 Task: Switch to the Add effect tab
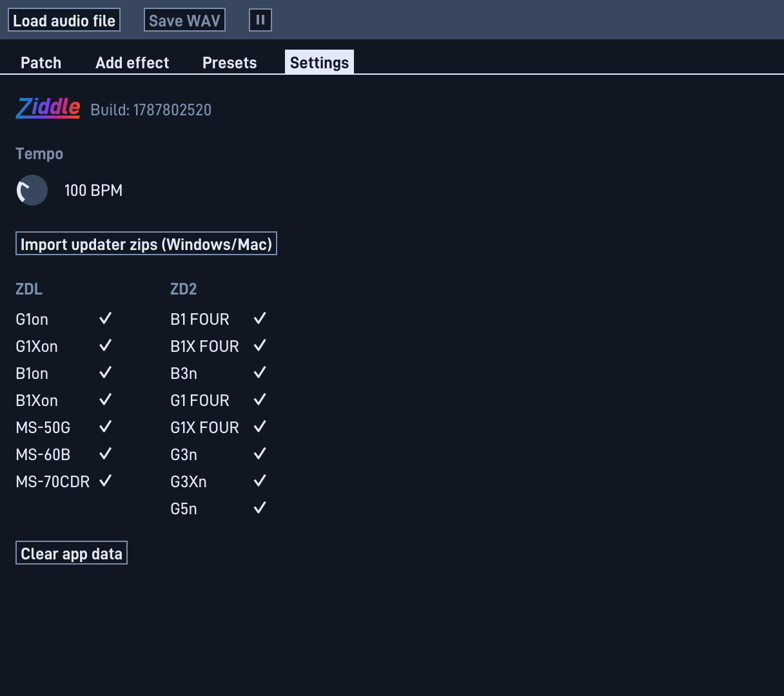pyautogui.click(x=132, y=63)
